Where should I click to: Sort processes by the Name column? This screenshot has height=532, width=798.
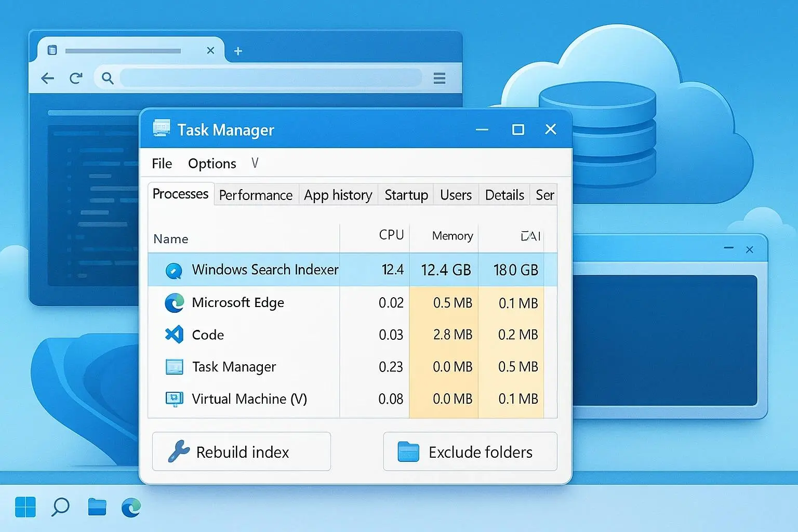pos(171,239)
